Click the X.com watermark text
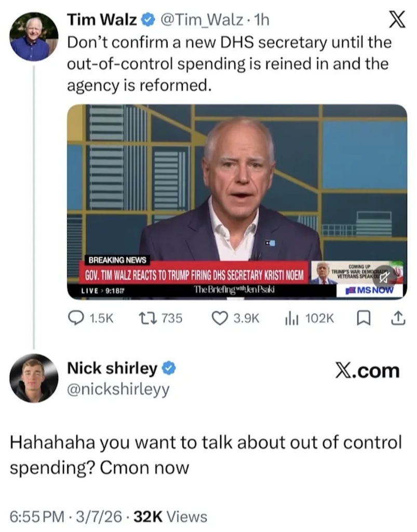Image resolution: width=417 pixels, height=532 pixels. click(368, 370)
